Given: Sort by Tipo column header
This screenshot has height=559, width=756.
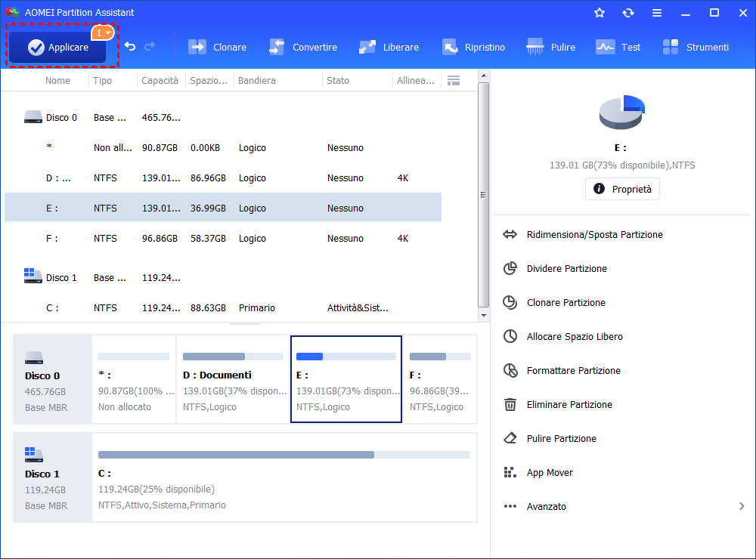Looking at the screenshot, I should pyautogui.click(x=102, y=81).
